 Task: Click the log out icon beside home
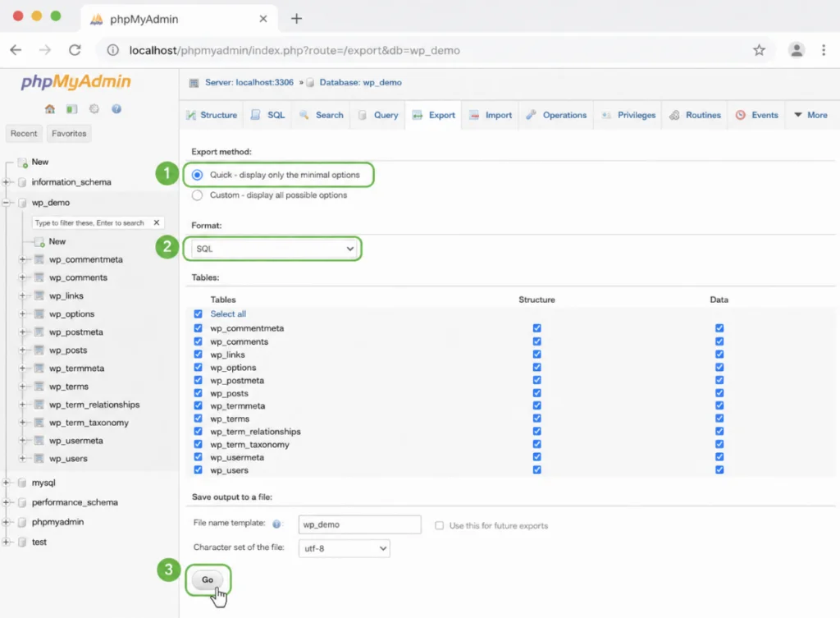tap(72, 109)
